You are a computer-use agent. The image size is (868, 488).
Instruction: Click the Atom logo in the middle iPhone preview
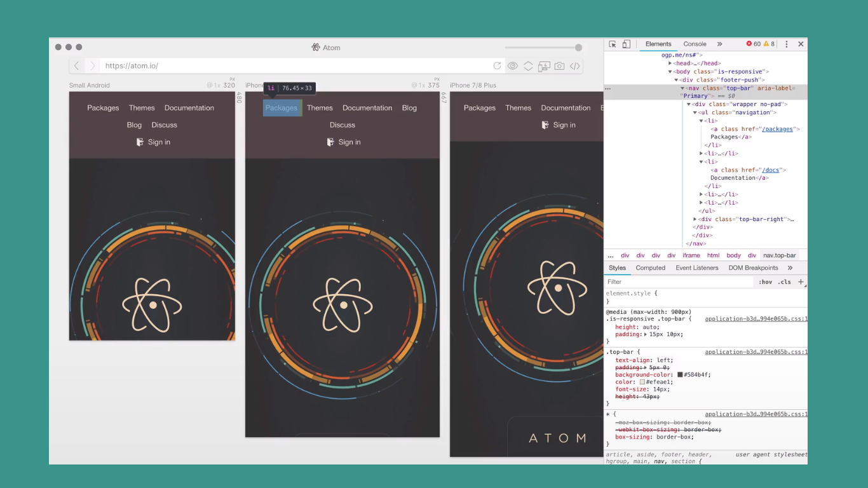343,305
